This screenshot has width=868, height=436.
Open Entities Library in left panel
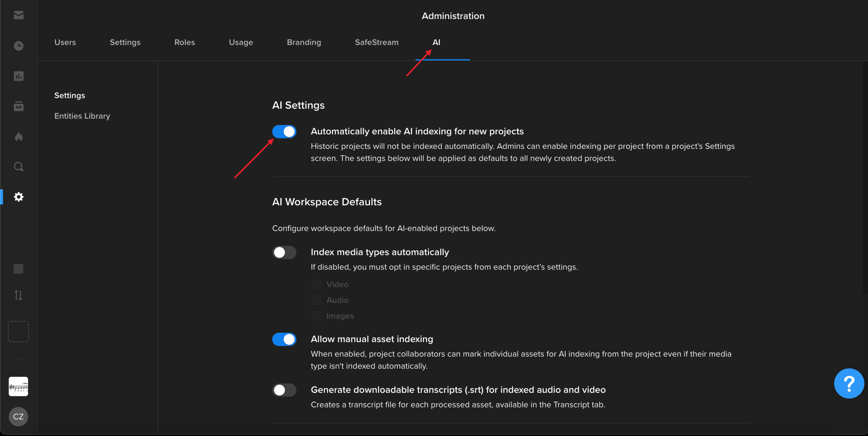click(x=82, y=116)
